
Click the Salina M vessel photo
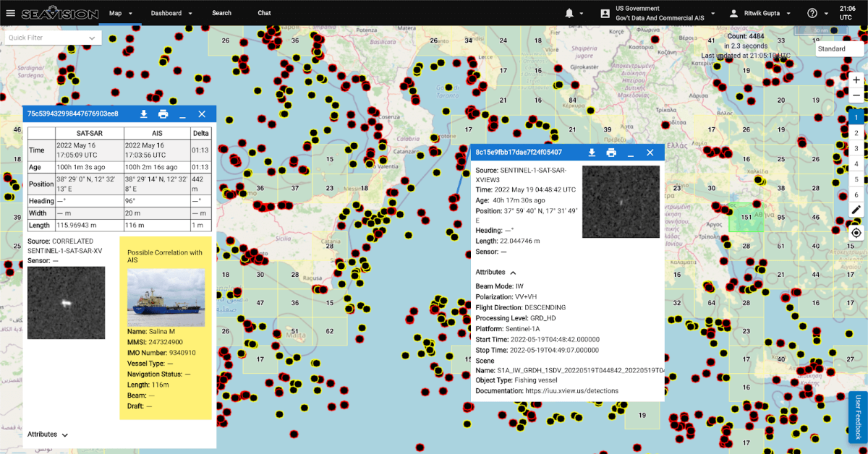166,297
